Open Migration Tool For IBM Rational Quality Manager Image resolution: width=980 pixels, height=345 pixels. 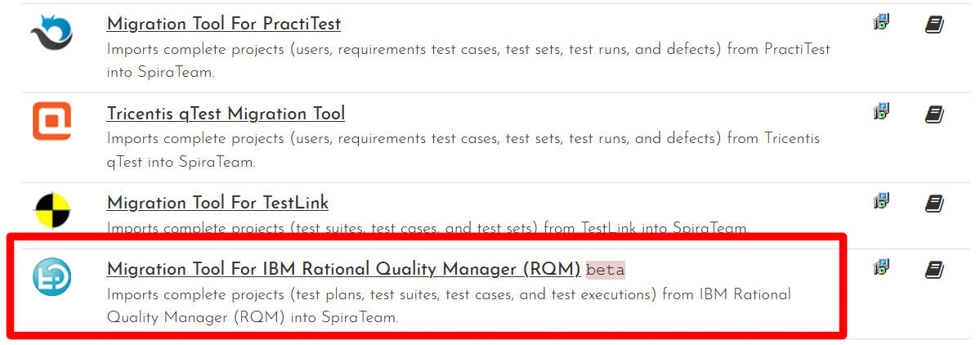click(343, 269)
